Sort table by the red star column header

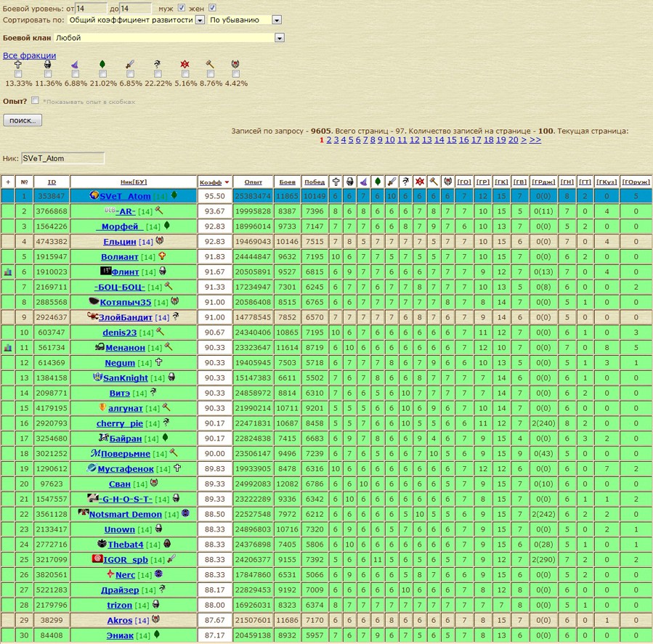(x=420, y=182)
